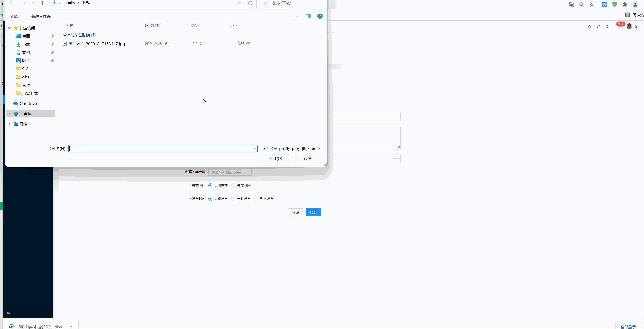Open the 迅雷下载 folder in sidebar
The width and height of the screenshot is (644, 329).
pyautogui.click(x=30, y=93)
